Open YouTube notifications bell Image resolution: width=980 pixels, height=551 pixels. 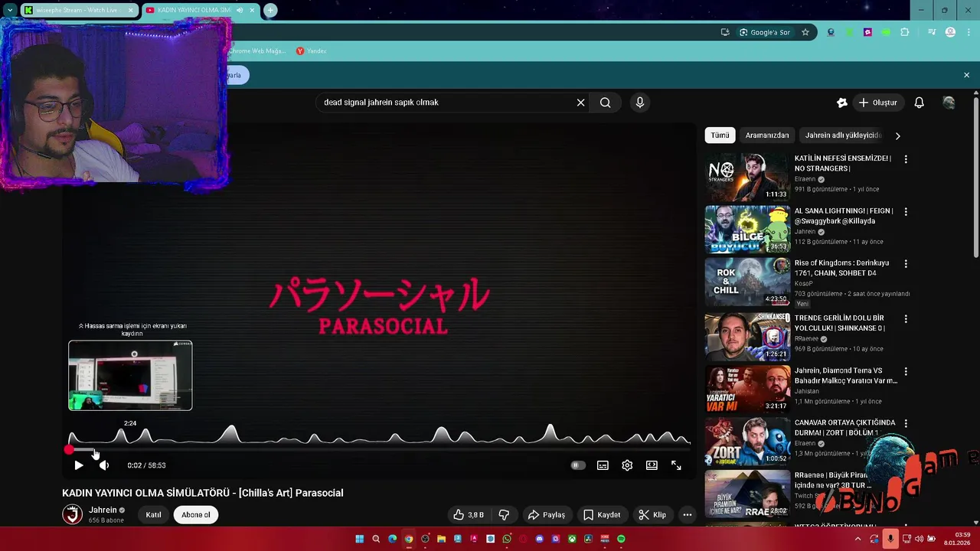tap(920, 103)
